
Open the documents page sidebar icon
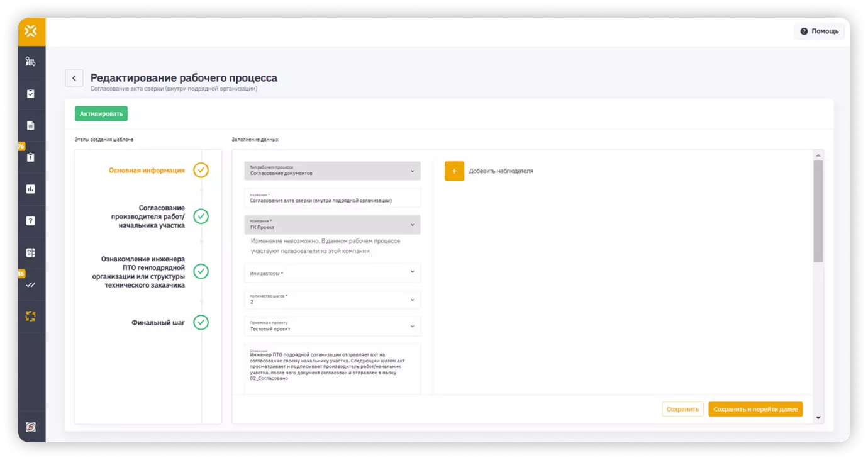[x=31, y=125]
